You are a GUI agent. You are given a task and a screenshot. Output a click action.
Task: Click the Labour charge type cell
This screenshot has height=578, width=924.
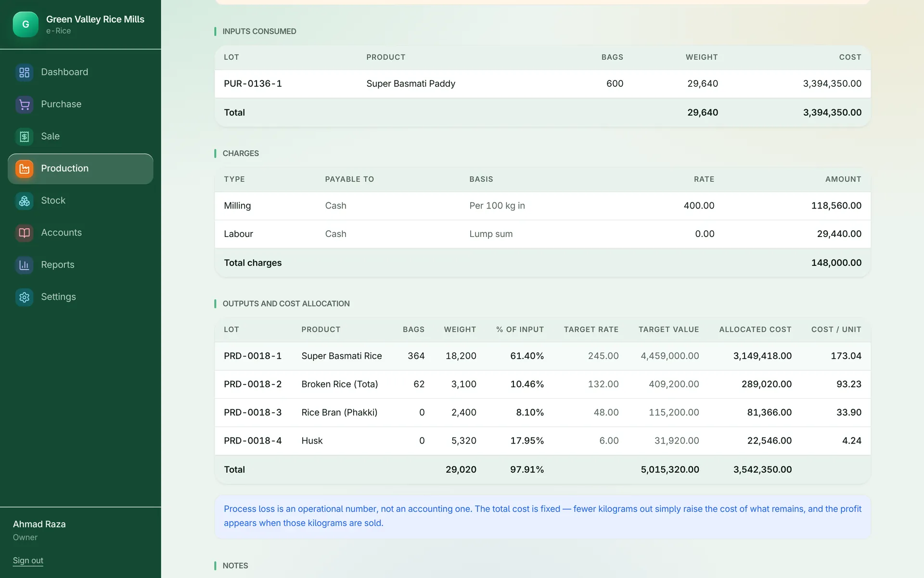click(238, 234)
